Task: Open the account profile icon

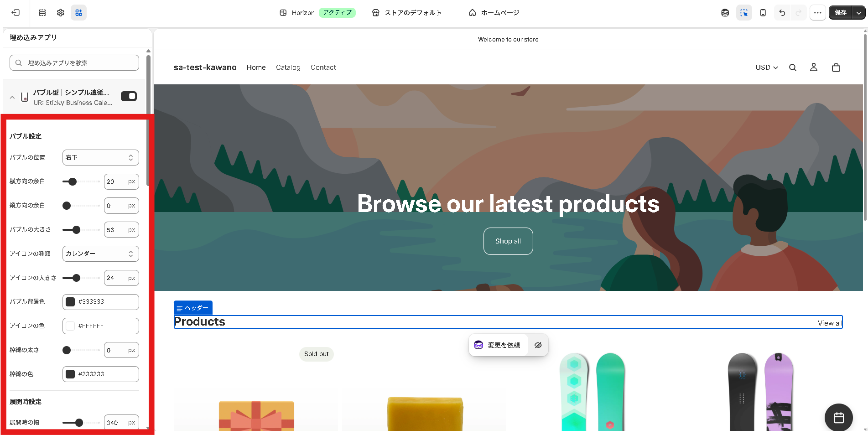Action: click(814, 67)
